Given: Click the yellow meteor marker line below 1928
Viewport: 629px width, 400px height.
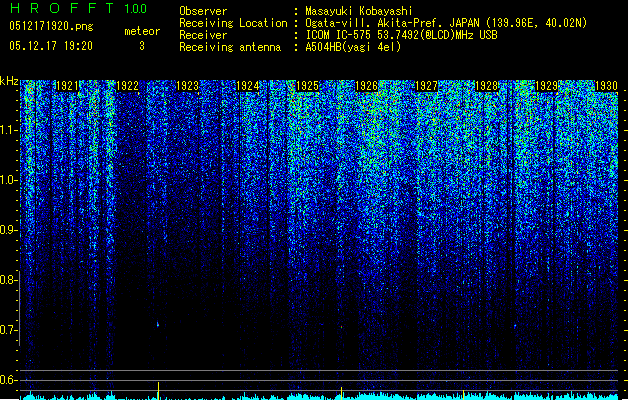Looking at the screenshot, I should [464, 395].
